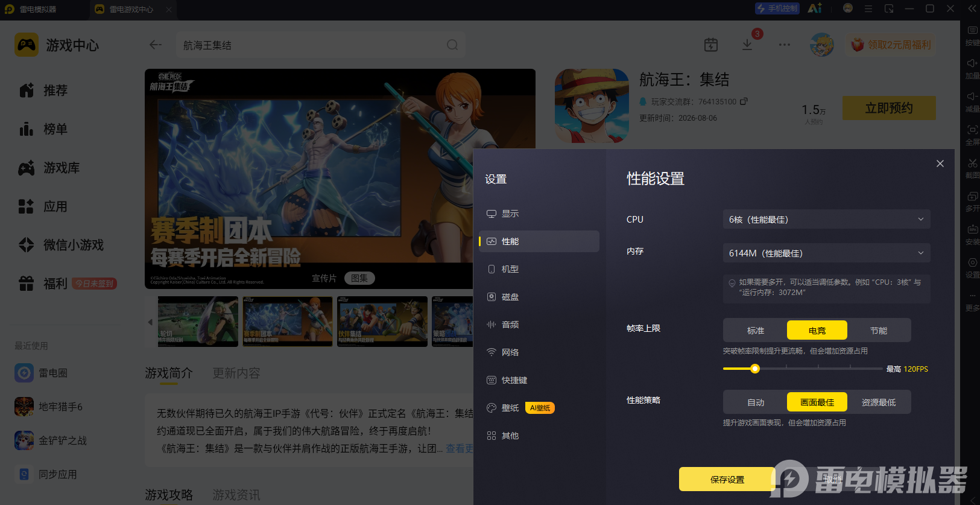The width and height of the screenshot is (980, 505).
Task: Open the download manager icon with badge
Action: pyautogui.click(x=747, y=45)
